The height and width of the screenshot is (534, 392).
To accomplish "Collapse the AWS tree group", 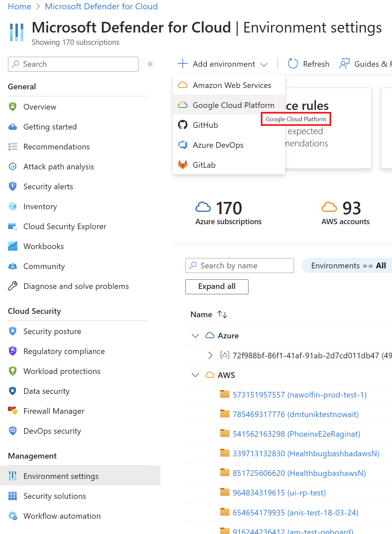I will [195, 375].
